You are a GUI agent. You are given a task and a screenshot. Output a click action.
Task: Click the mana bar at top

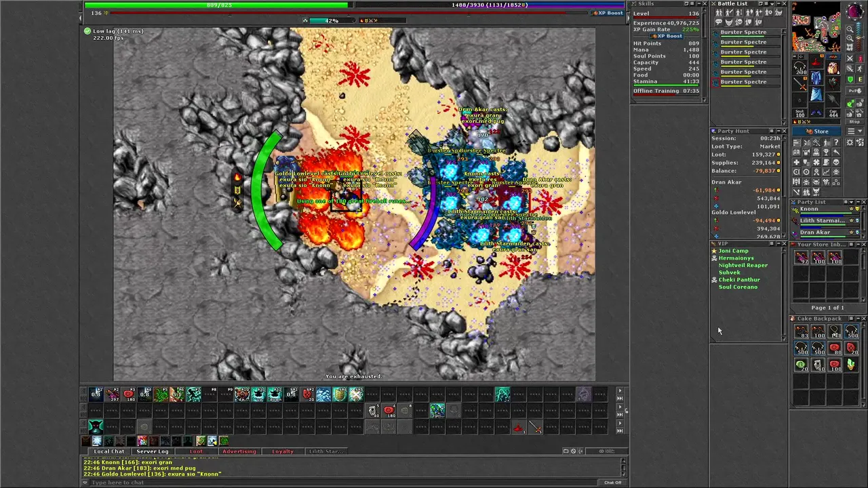click(x=490, y=5)
